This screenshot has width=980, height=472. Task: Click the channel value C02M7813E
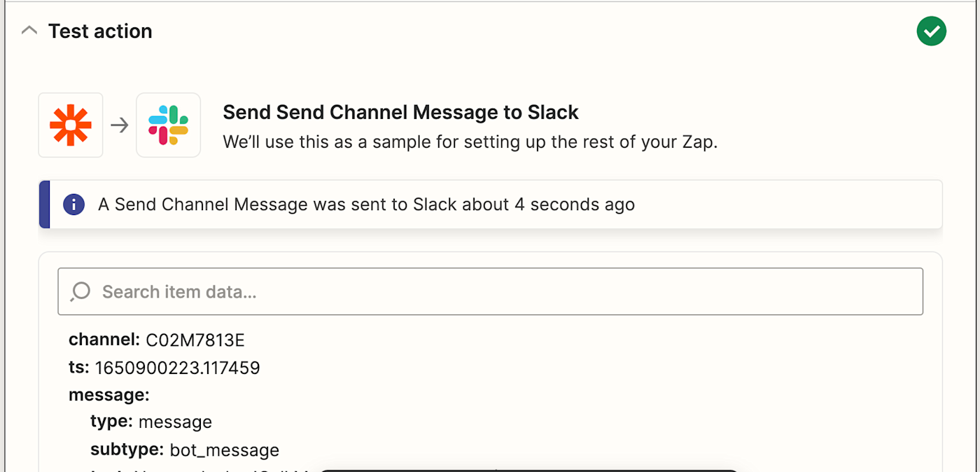pyautogui.click(x=195, y=340)
